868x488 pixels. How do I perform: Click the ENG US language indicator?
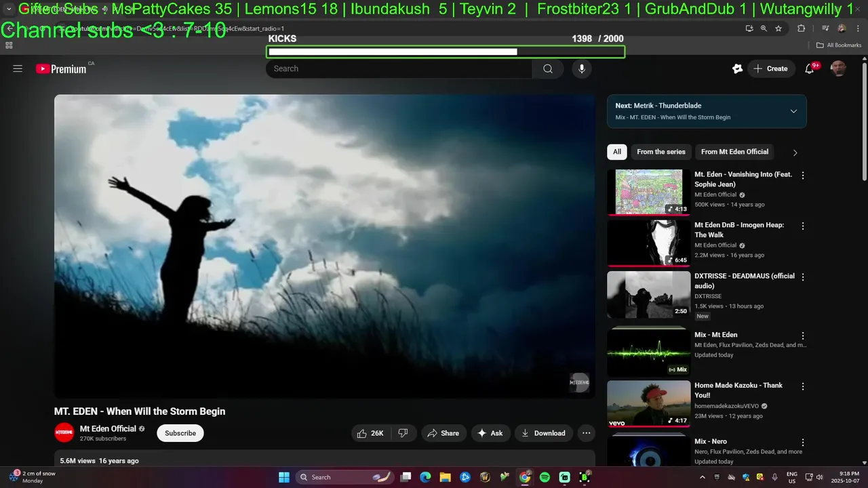(791, 477)
